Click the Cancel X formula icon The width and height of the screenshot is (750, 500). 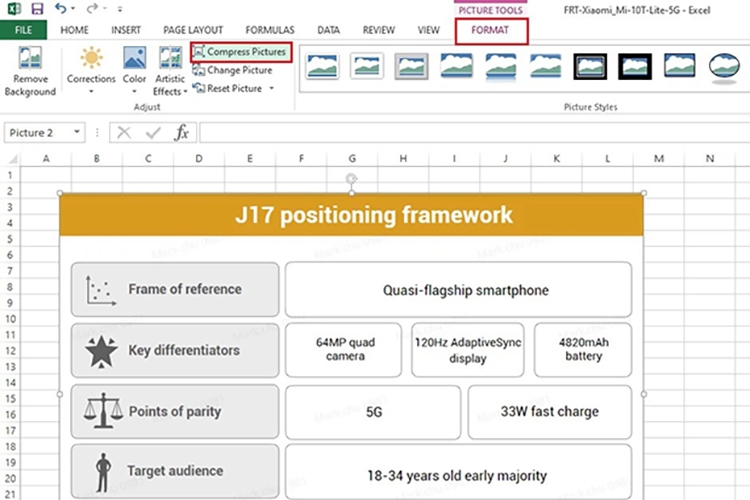[124, 133]
